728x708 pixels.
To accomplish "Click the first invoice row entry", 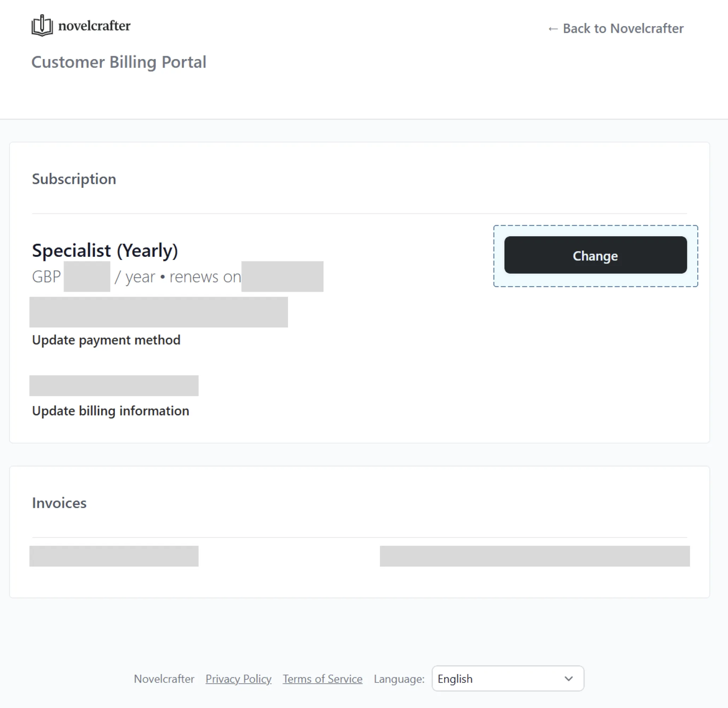I will (x=113, y=556).
